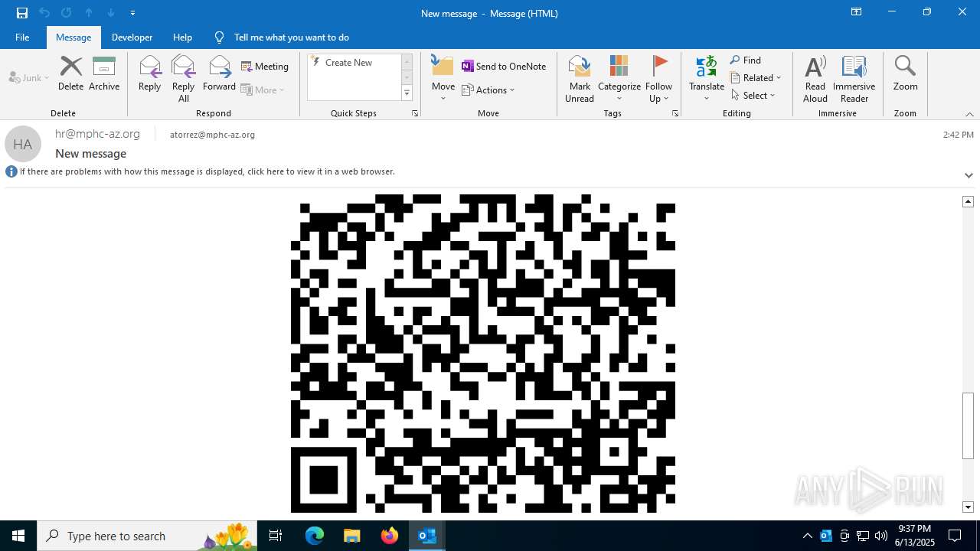Image resolution: width=980 pixels, height=551 pixels.
Task: Click the scroll up arrow
Action: (x=969, y=201)
